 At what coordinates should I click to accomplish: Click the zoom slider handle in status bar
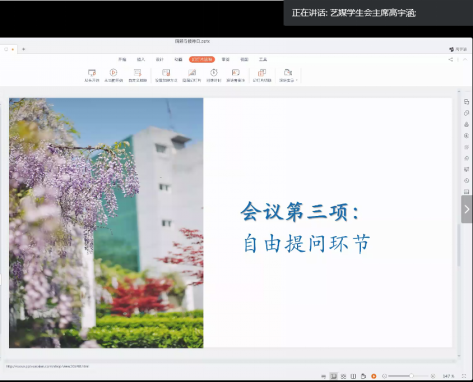411,376
